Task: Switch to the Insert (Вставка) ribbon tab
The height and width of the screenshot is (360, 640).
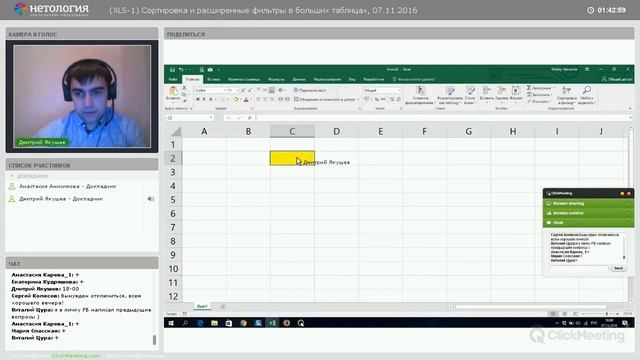Action: (213, 79)
